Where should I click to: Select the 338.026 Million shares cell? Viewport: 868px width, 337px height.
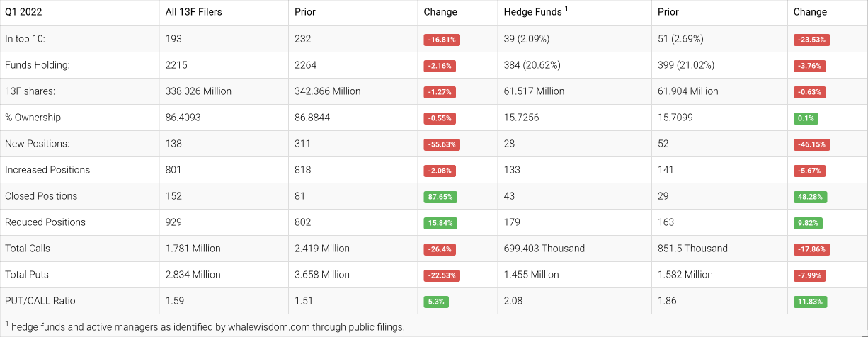coord(198,91)
